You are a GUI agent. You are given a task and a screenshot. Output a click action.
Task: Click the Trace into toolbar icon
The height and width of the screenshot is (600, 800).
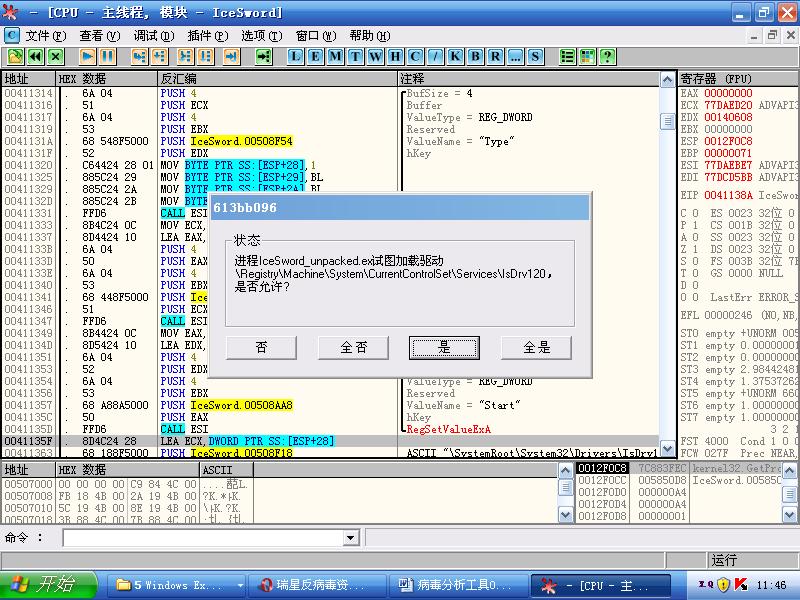point(185,57)
